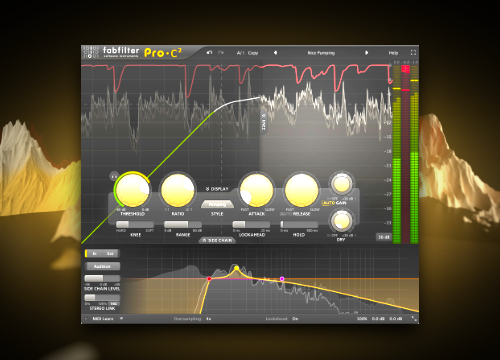Open the meter scale 16 dB button

pos(383,237)
